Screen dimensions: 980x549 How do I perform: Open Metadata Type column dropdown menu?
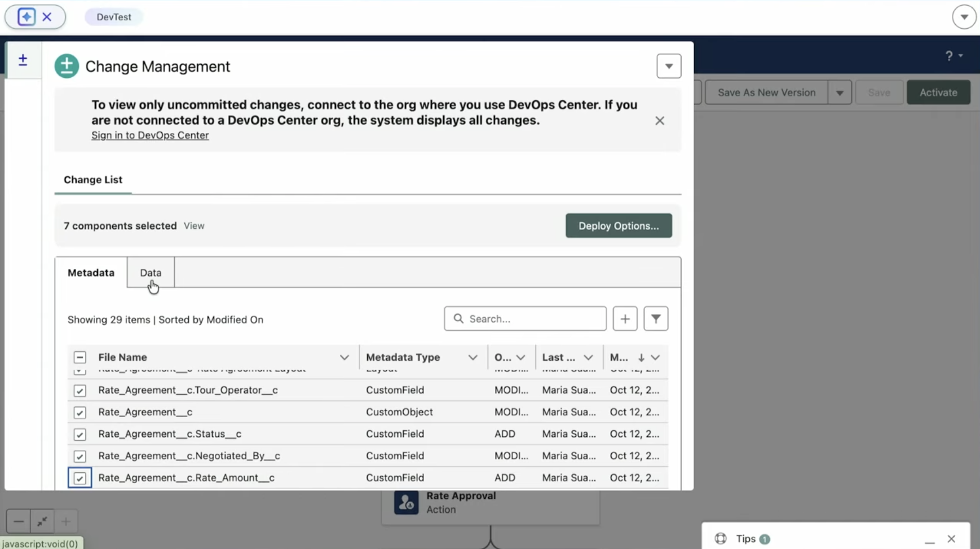click(x=473, y=357)
